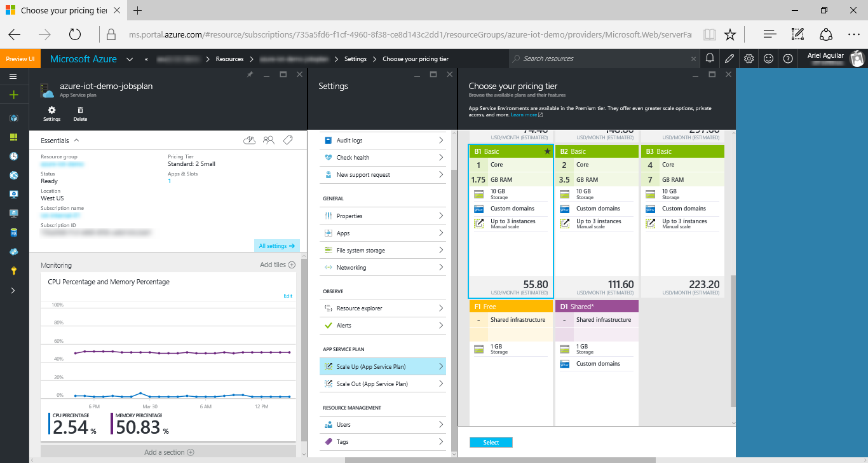The height and width of the screenshot is (463, 868).
Task: Click Edit link on CPU chart
Action: [x=288, y=296]
